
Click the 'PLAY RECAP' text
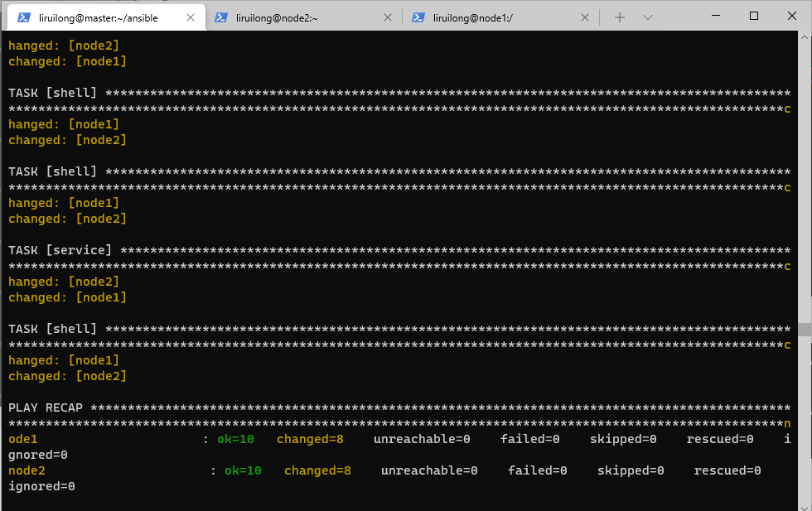[x=45, y=407]
